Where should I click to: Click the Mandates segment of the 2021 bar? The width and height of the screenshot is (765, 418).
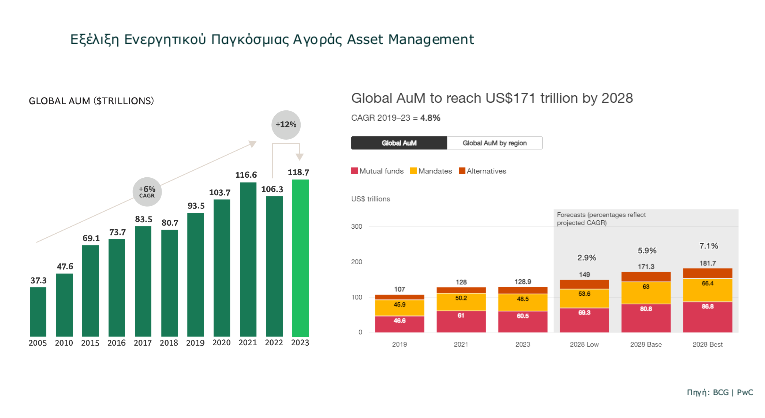463,300
